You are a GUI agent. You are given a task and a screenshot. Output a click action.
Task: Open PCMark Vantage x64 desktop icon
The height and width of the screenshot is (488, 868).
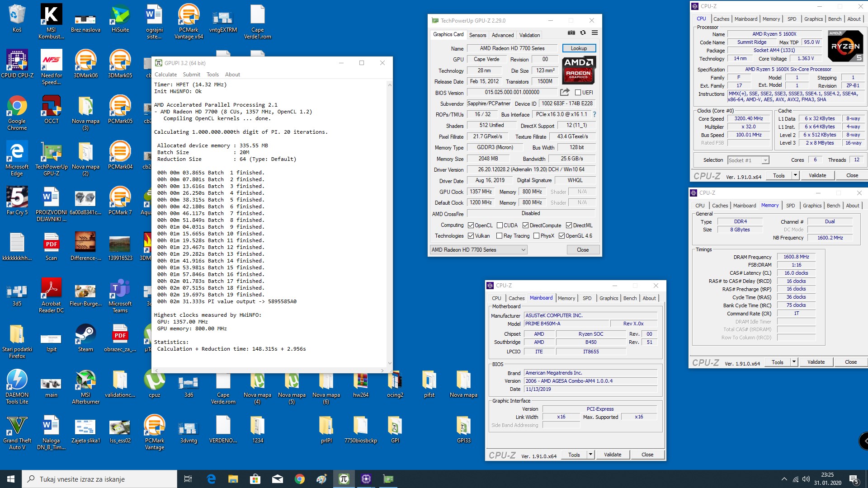(x=189, y=22)
